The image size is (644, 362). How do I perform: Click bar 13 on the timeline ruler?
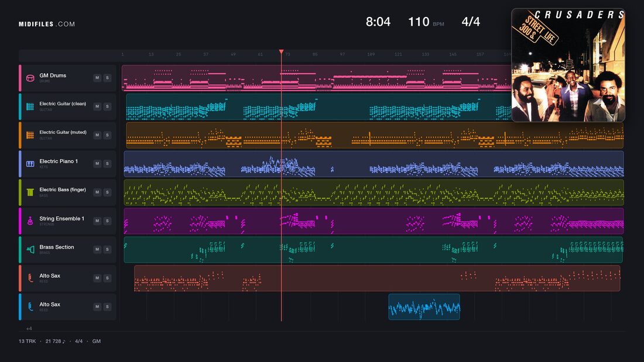151,54
